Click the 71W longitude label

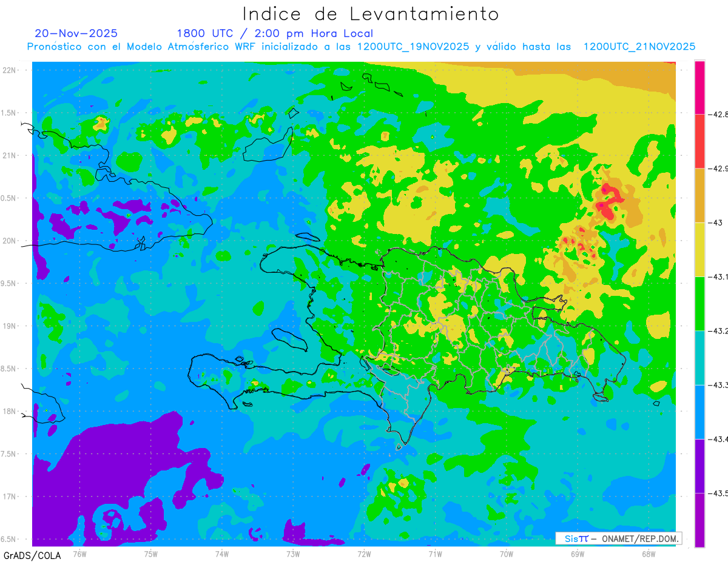click(435, 554)
